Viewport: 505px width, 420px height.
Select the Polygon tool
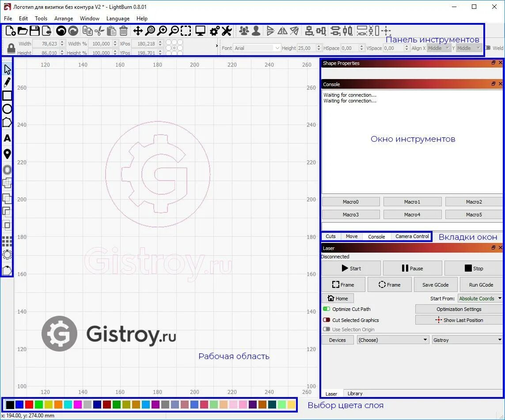point(7,122)
